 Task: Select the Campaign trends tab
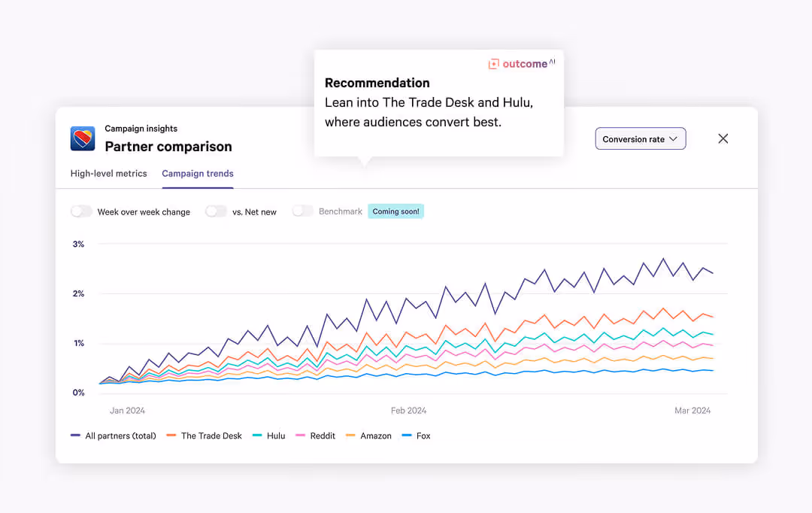point(197,173)
